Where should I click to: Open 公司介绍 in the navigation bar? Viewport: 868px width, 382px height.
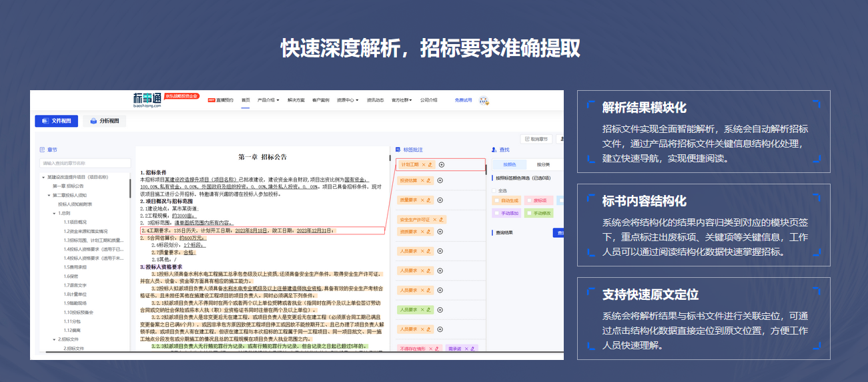pos(429,100)
